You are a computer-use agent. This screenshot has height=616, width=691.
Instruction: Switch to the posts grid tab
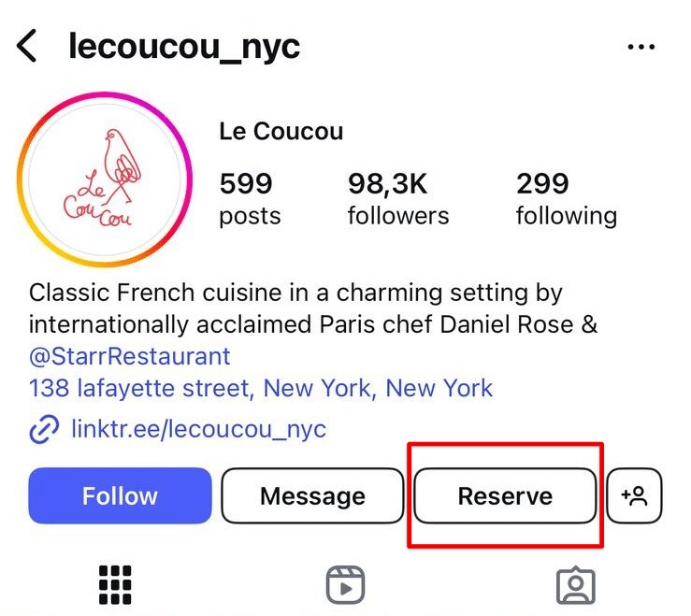[x=115, y=584]
